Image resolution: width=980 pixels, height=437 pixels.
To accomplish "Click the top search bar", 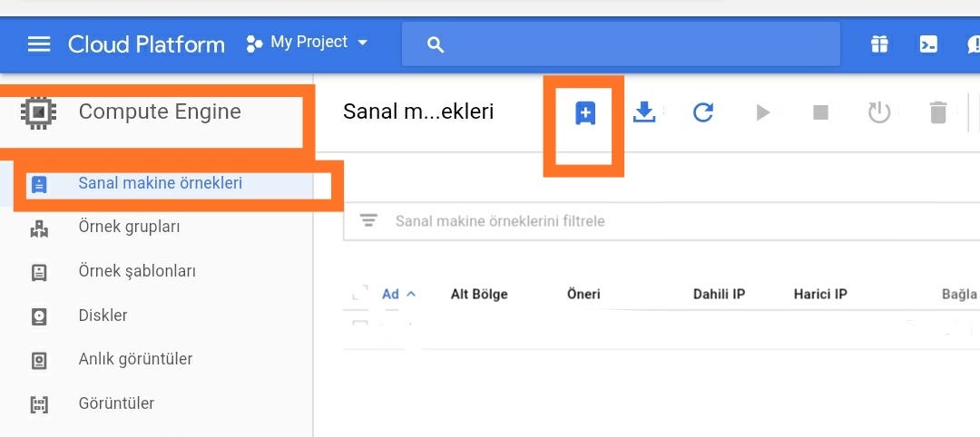I will pyautogui.click(x=621, y=44).
